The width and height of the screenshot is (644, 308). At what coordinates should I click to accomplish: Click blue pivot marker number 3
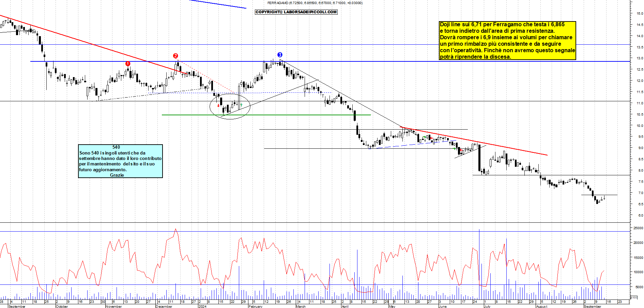pyautogui.click(x=280, y=55)
